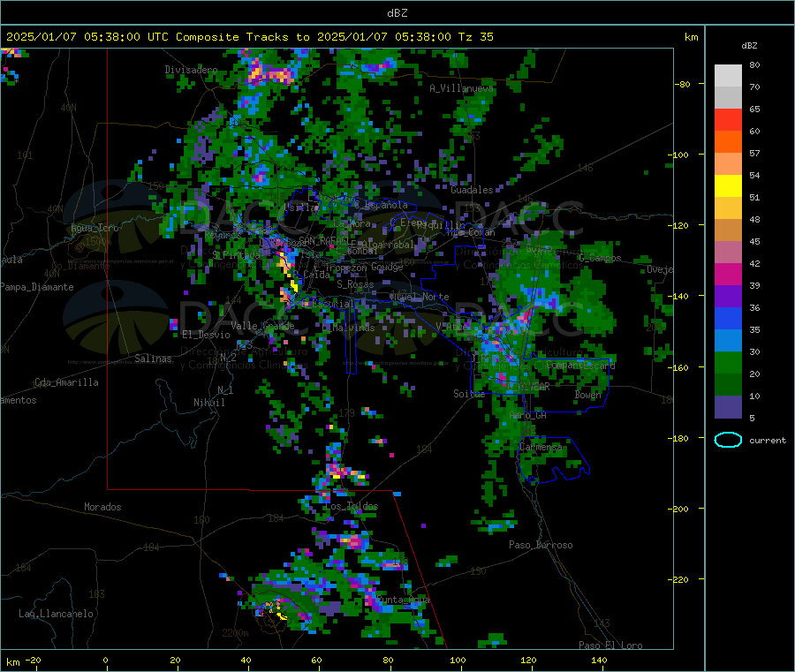The image size is (795, 672).
Task: Click the cyan 'current' ellipse legend icon
Action: point(728,440)
